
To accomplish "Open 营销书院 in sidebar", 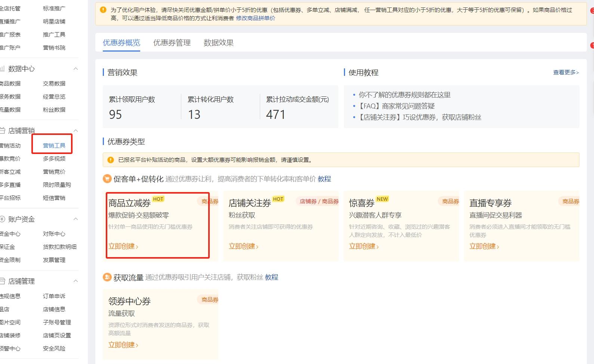I will click(54, 47).
